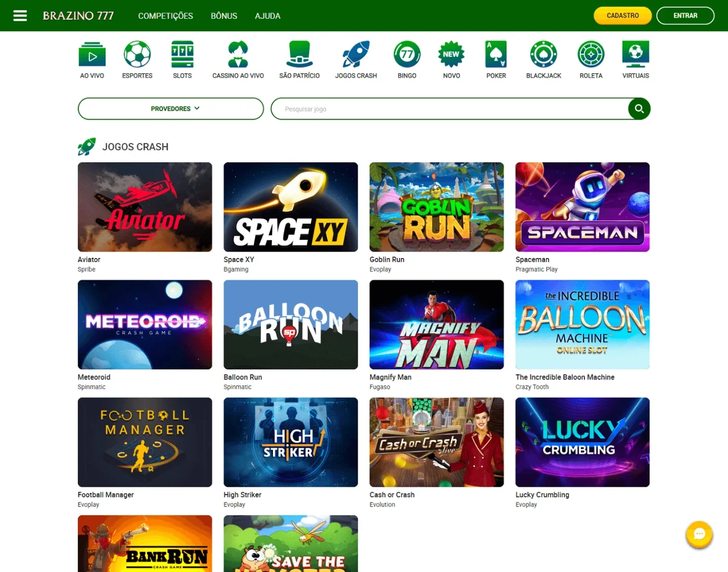The height and width of the screenshot is (572, 728).
Task: Select the Bingo 77 ball icon
Action: point(407,54)
